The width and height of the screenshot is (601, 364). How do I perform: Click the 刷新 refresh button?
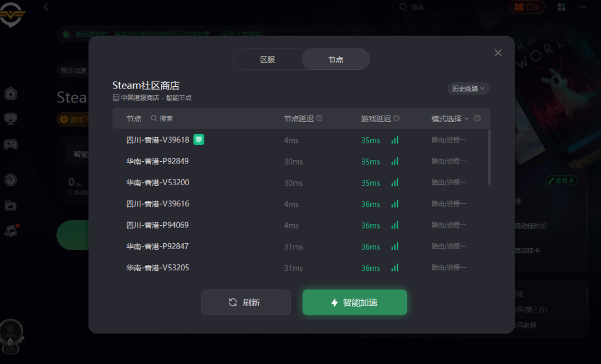pos(246,302)
